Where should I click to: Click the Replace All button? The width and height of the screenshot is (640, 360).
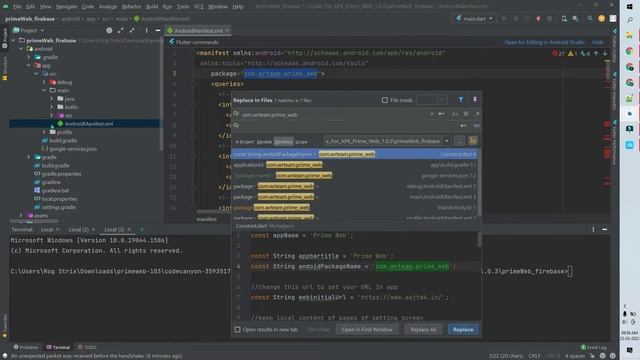tap(423, 329)
